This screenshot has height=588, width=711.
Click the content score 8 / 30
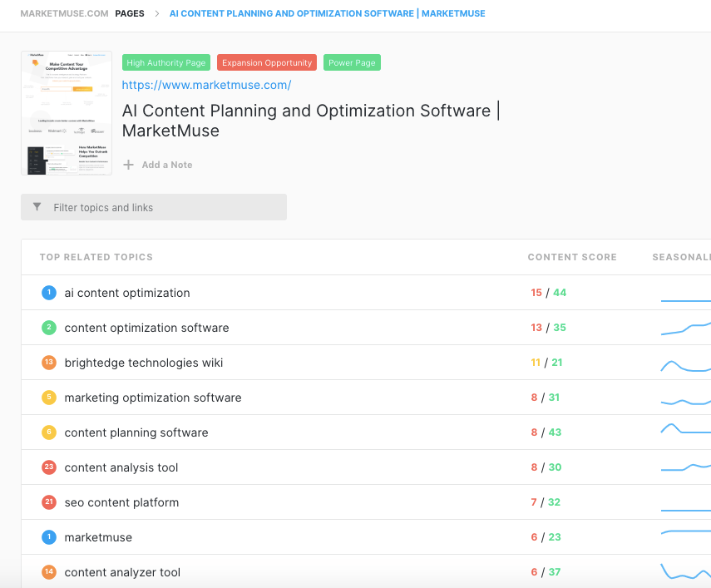(546, 467)
